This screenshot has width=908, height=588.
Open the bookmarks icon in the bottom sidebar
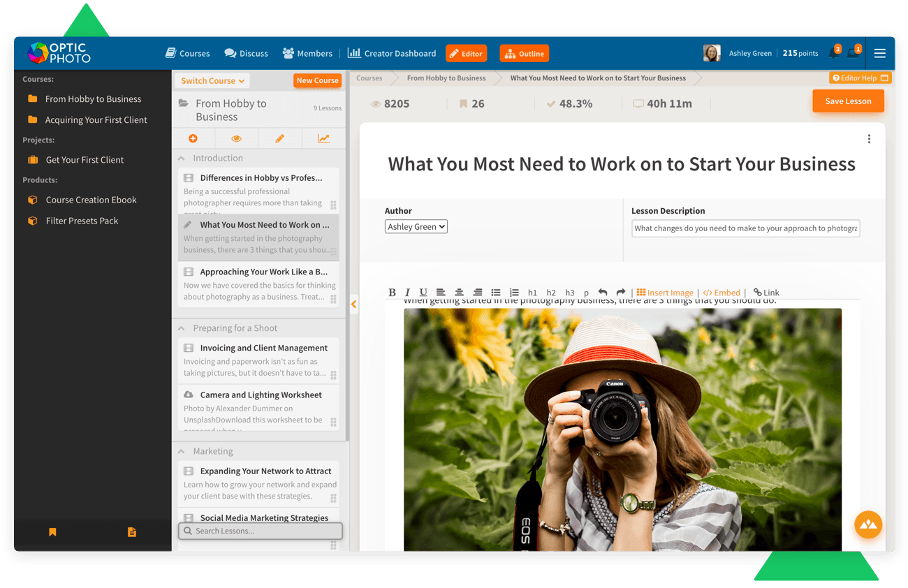(52, 531)
